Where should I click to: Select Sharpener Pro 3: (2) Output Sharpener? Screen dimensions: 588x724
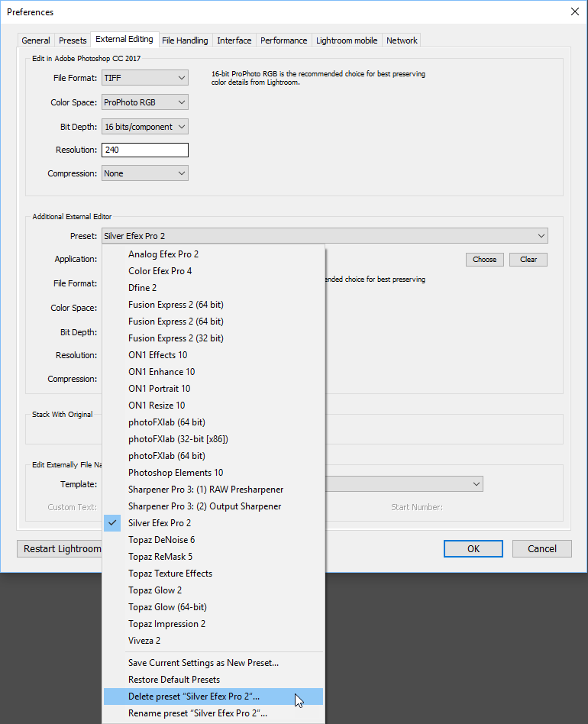coord(213,506)
